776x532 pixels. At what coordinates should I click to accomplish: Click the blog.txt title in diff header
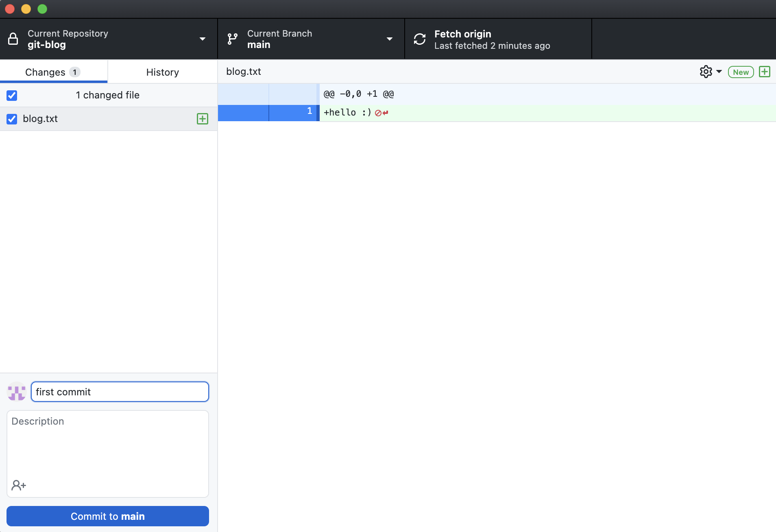coord(244,72)
